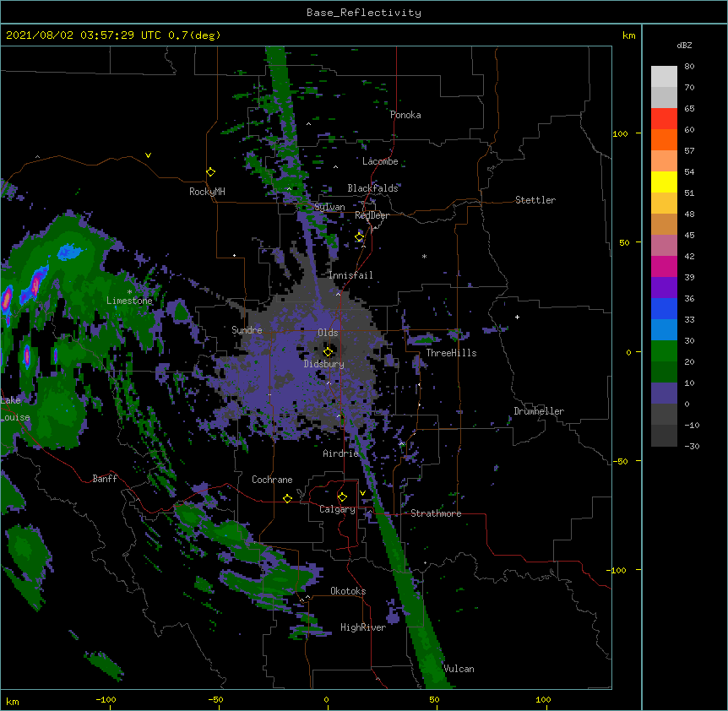
Task: Select the Drumheller label
Action: pyautogui.click(x=539, y=411)
